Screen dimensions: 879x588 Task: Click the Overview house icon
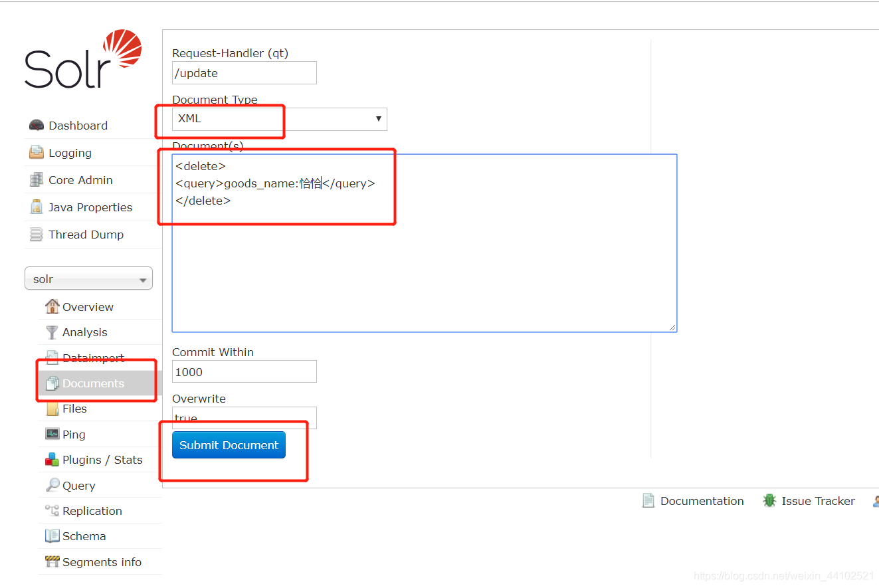[52, 306]
